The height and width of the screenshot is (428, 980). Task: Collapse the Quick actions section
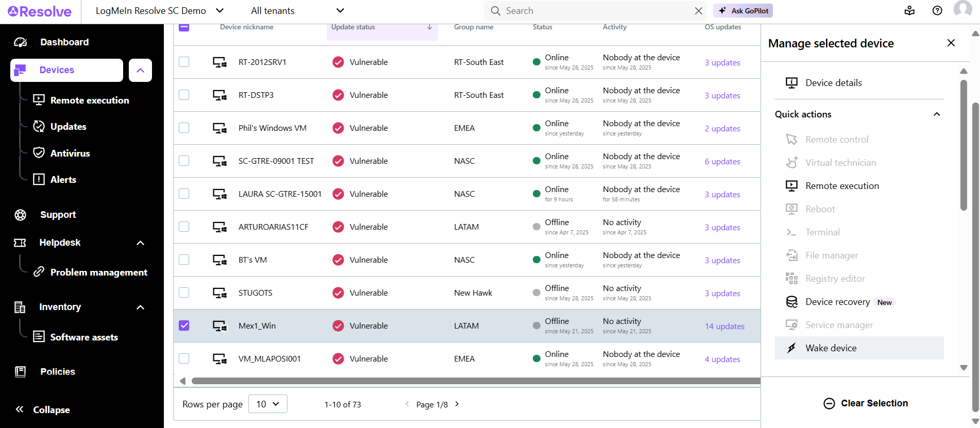pyautogui.click(x=937, y=114)
